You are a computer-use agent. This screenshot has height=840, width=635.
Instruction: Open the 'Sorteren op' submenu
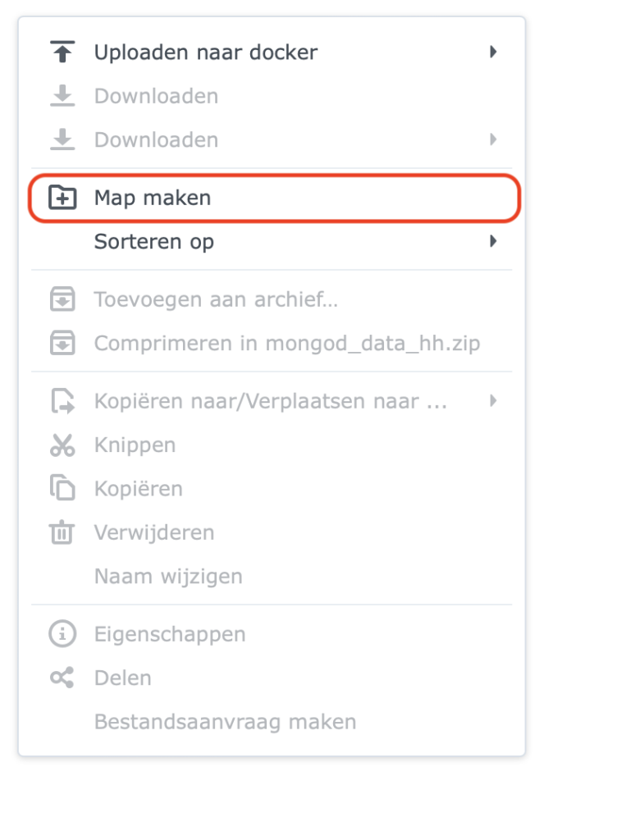(x=494, y=241)
